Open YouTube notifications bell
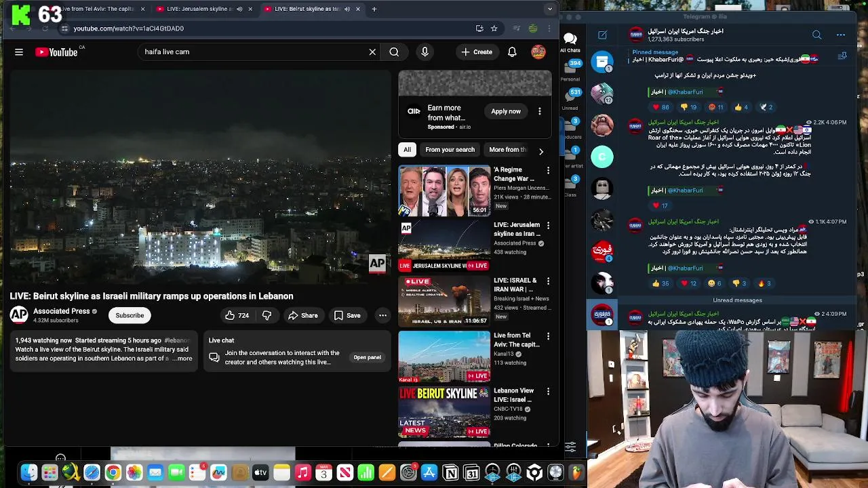 coord(512,52)
